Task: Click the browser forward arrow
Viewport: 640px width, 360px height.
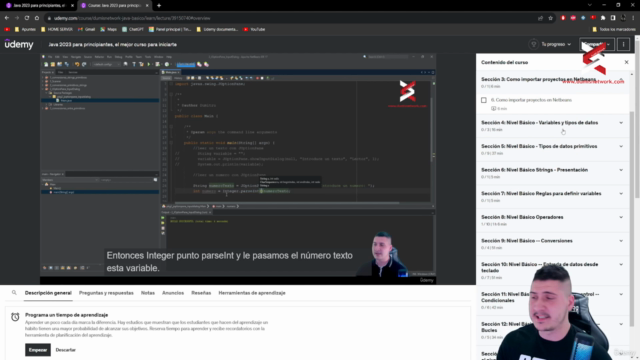Action: point(17,18)
